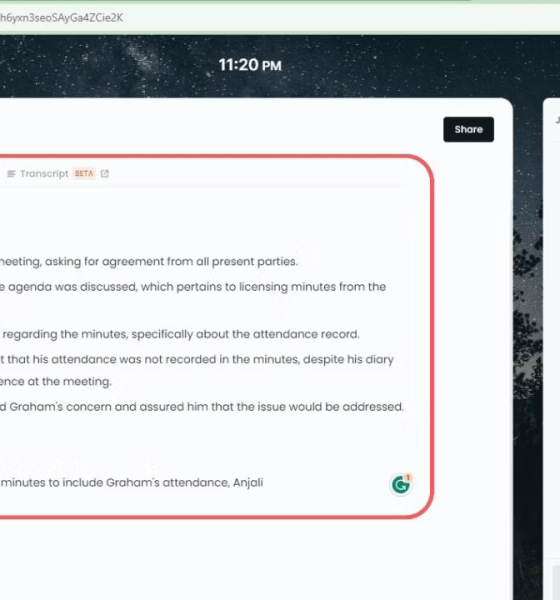Open the Transcript tab
Image resolution: width=560 pixels, height=600 pixels.
[44, 174]
